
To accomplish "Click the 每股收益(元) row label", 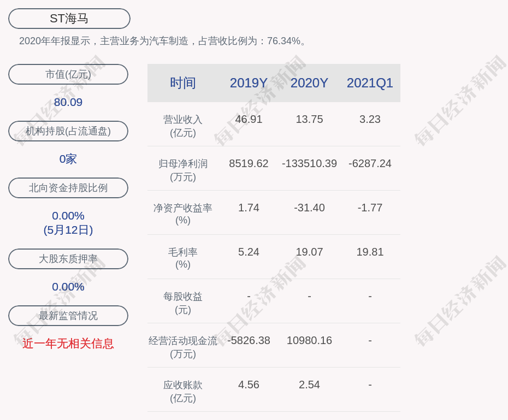I will 183,303.
